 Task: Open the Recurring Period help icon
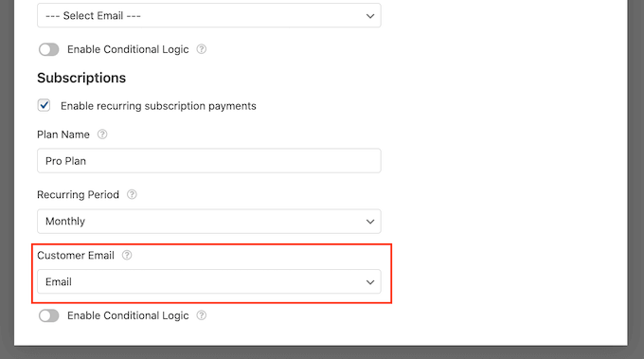132,194
